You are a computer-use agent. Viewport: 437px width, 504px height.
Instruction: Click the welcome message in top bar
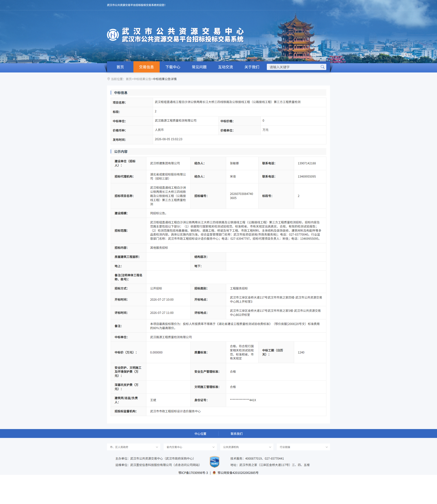click(x=136, y=5)
